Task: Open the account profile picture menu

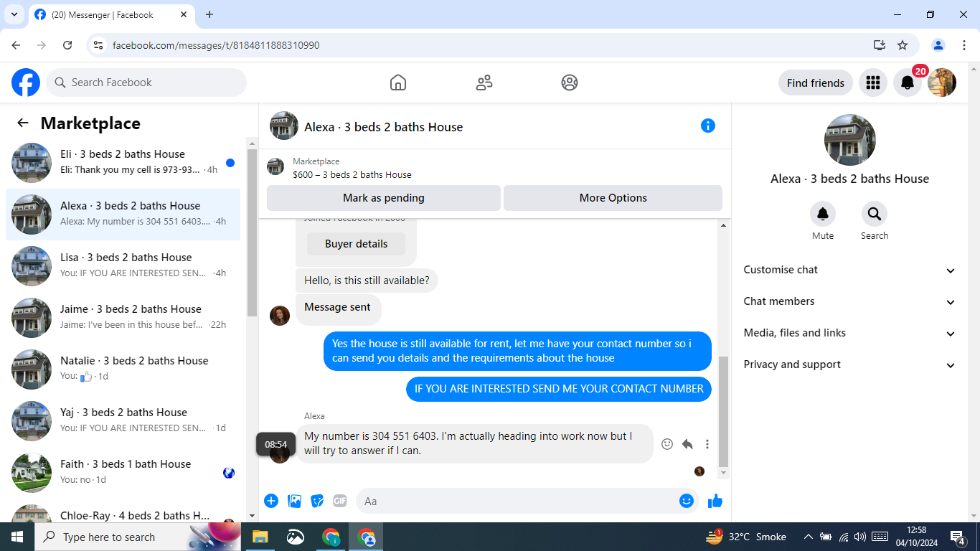Action: click(942, 83)
